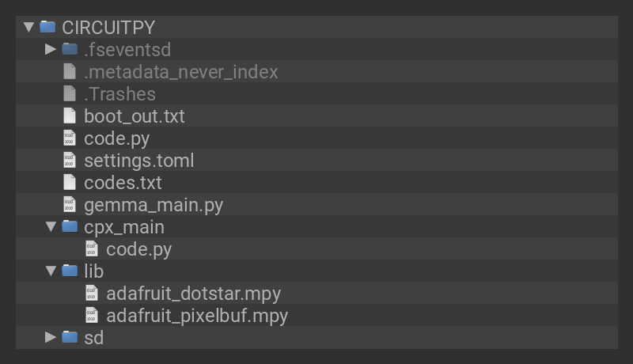Select the .Trashes entry
The image size is (633, 364).
119,93
